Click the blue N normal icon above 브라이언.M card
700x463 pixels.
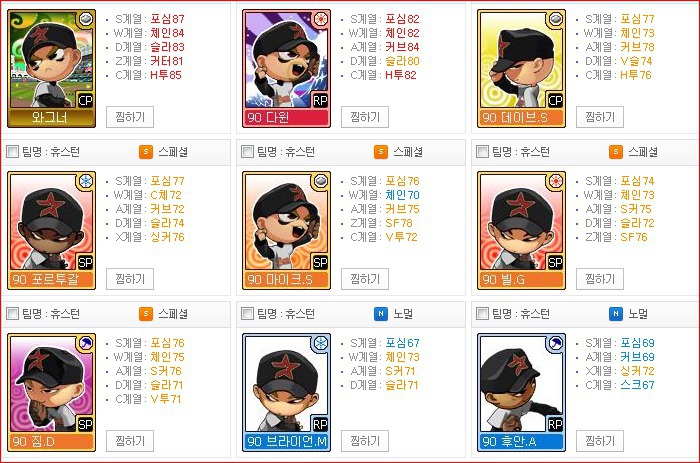pos(380,314)
